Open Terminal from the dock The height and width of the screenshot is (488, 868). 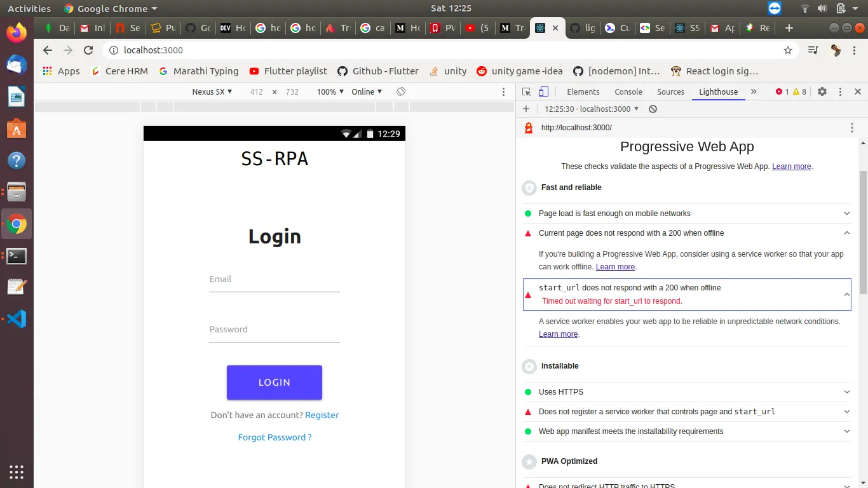pyautogui.click(x=17, y=256)
